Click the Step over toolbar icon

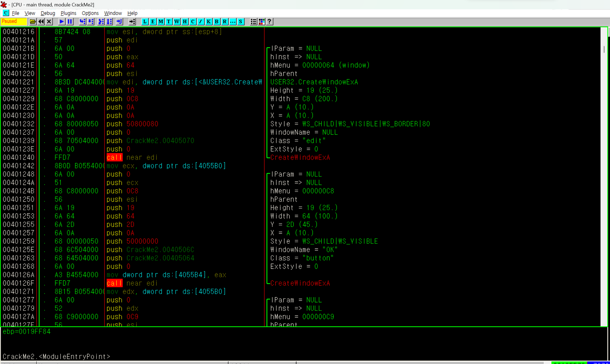tap(91, 22)
